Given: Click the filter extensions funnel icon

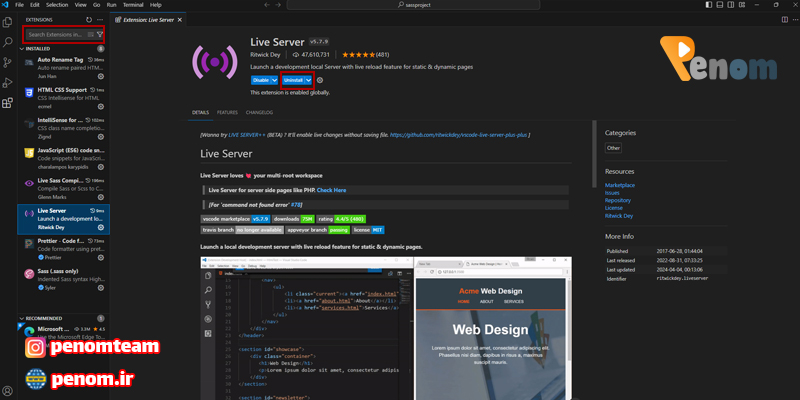Looking at the screenshot, I should pos(100,34).
